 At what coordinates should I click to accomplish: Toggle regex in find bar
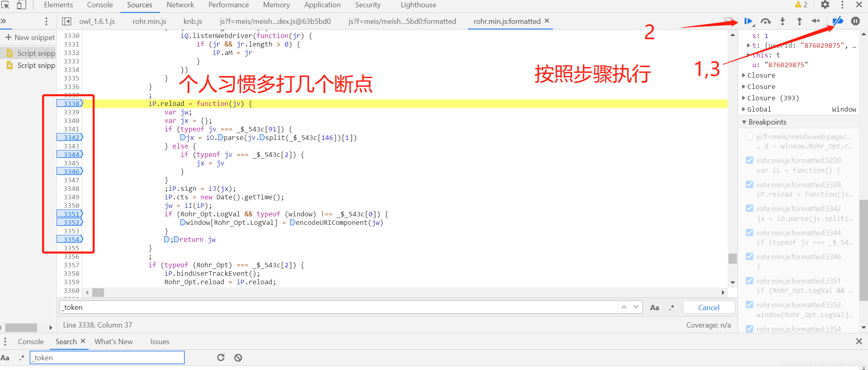click(672, 308)
